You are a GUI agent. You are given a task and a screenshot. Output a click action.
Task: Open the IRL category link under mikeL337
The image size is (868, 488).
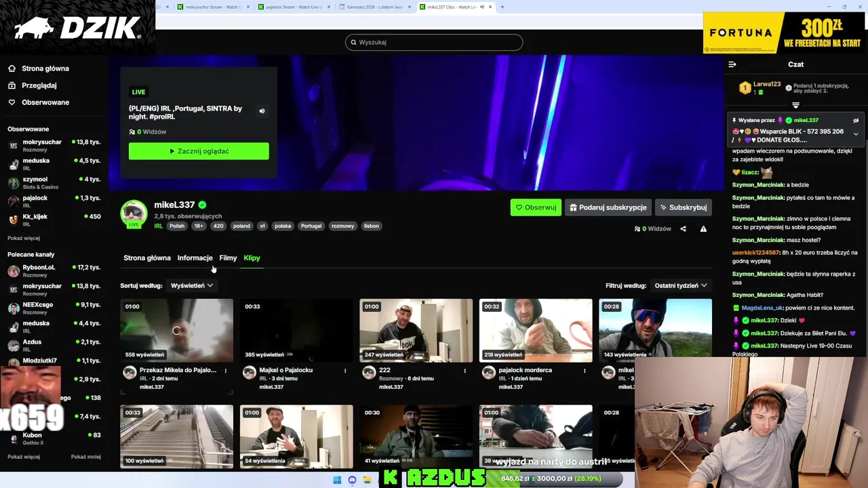pos(158,226)
